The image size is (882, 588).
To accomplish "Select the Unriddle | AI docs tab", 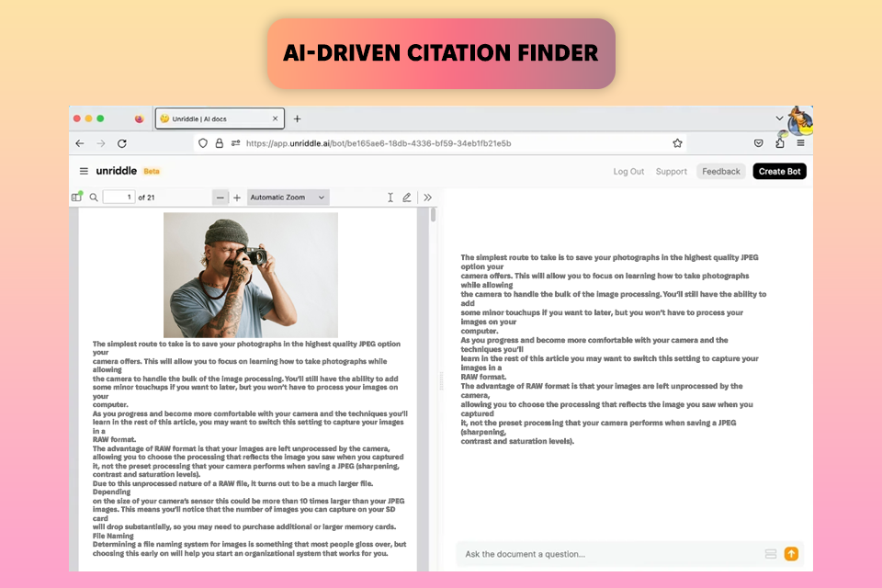I will (220, 119).
